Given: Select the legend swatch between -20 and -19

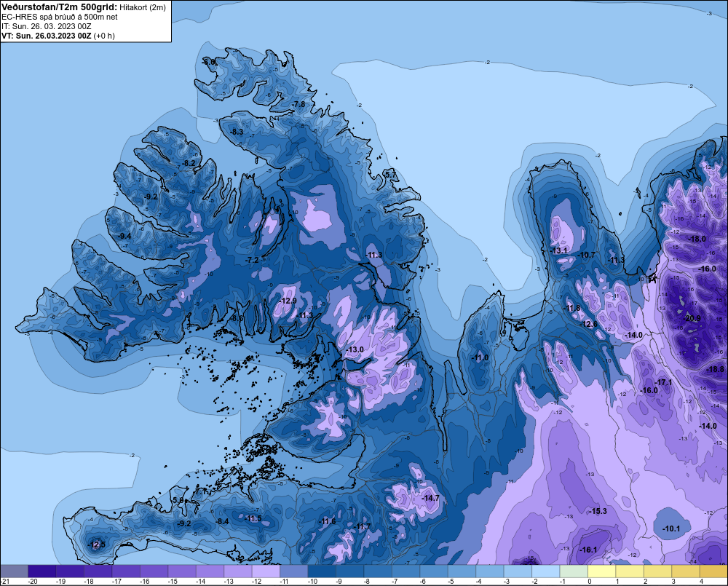Looking at the screenshot, I should [42, 571].
